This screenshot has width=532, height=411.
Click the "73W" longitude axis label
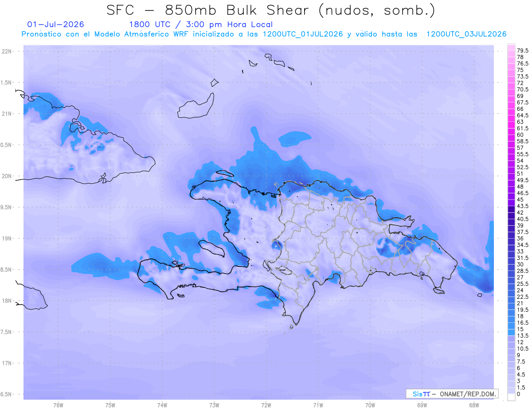(214, 405)
